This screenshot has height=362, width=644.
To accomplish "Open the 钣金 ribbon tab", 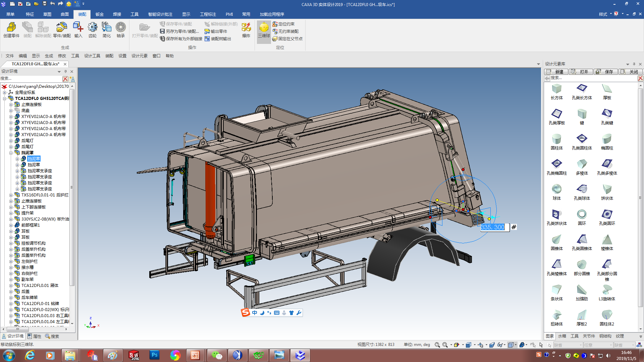I will (x=99, y=14).
